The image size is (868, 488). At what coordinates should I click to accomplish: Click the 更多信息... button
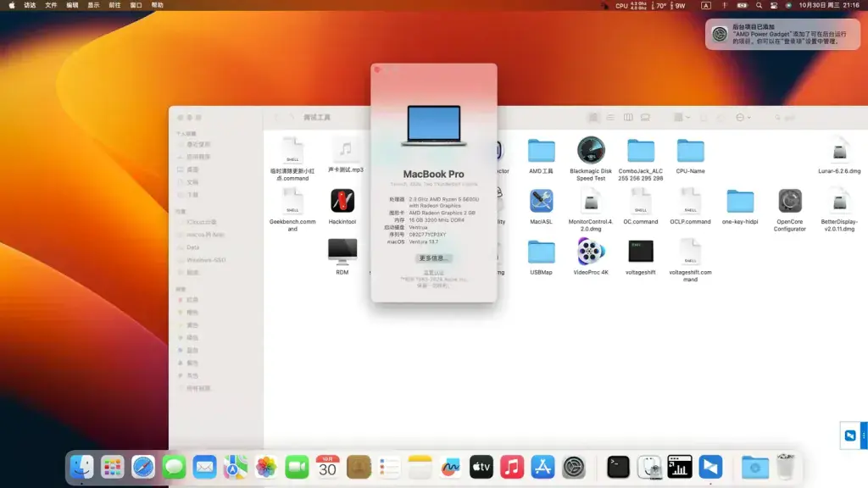[433, 258]
